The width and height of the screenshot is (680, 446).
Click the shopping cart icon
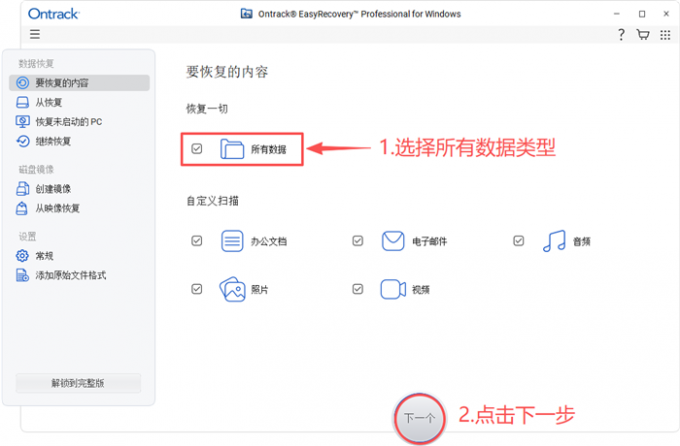tap(643, 34)
